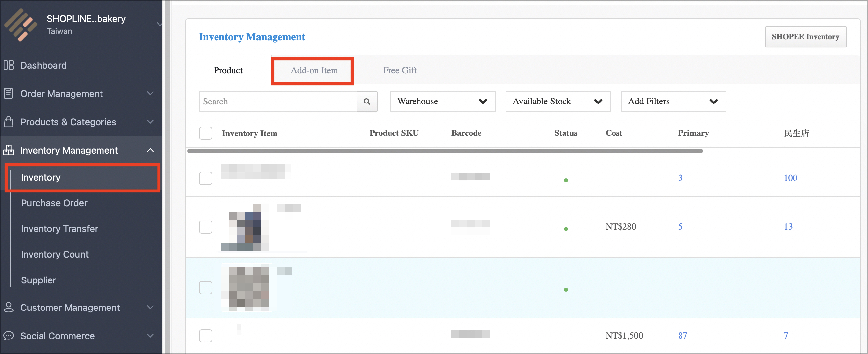This screenshot has width=868, height=354.
Task: Switch to the Add-on Item tab
Action: tap(314, 70)
